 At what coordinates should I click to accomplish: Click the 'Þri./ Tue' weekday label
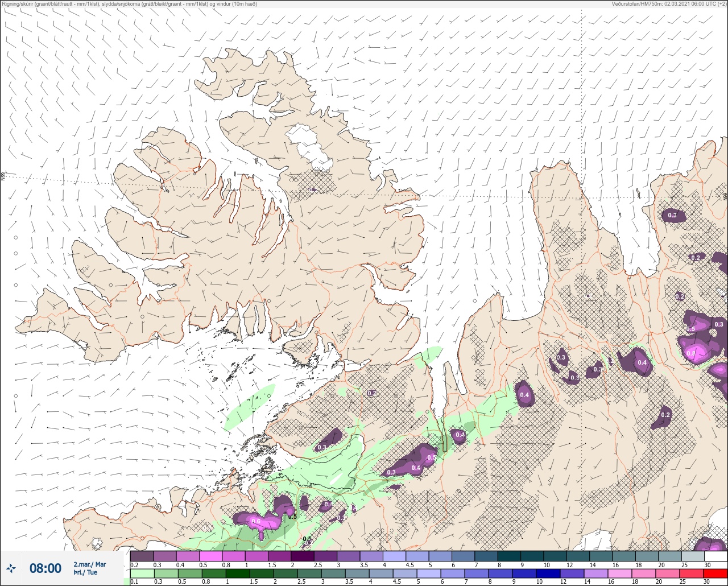point(85,572)
